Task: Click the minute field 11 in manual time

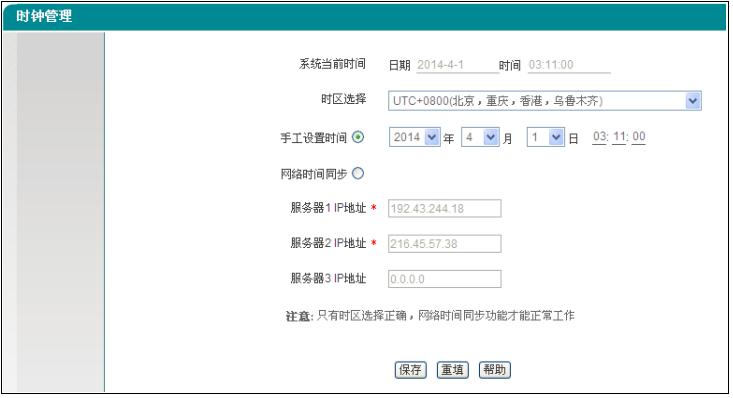Action: tap(619, 137)
